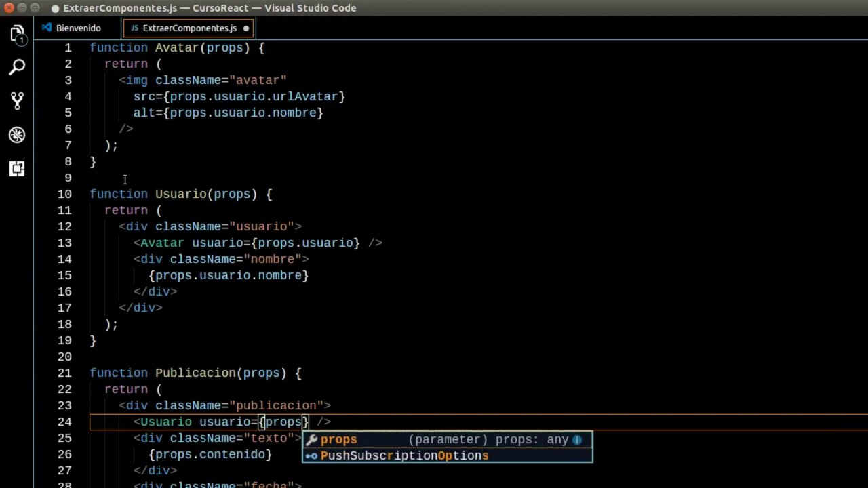The width and height of the screenshot is (868, 488).
Task: Click the JS file icon on ExtraerComponentes.js tab
Action: tap(135, 28)
